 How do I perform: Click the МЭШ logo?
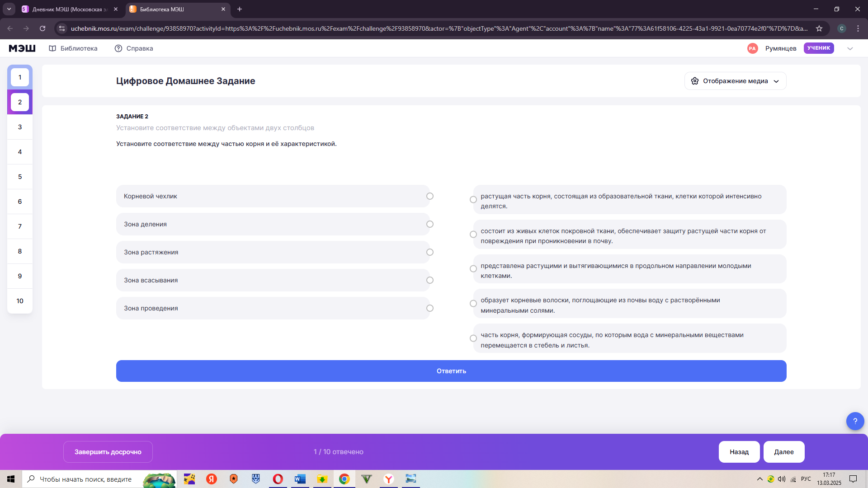point(22,48)
